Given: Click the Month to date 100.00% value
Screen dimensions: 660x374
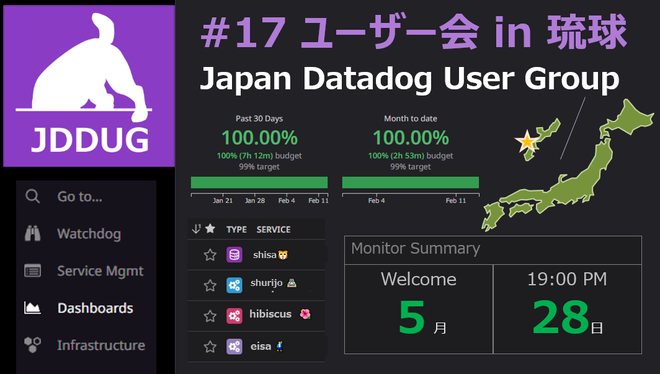Looking at the screenshot, I should coord(410,138).
